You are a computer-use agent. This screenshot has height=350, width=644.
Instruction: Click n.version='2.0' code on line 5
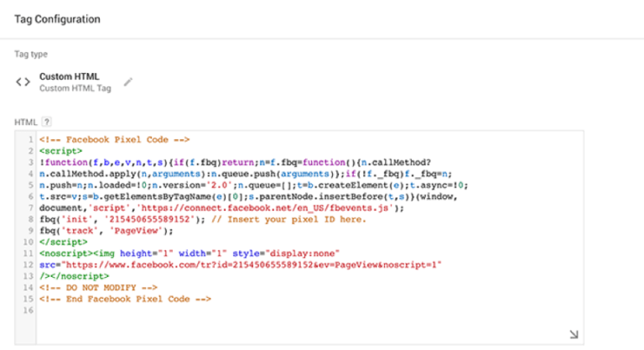click(x=192, y=185)
